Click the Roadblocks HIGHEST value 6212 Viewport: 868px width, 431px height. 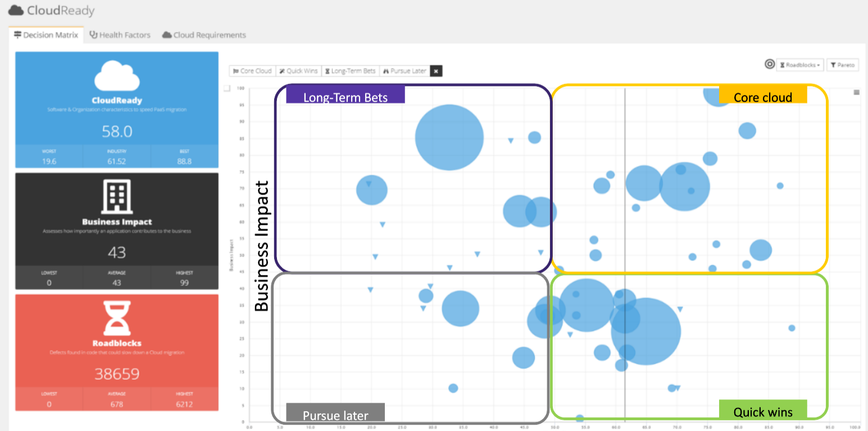184,404
